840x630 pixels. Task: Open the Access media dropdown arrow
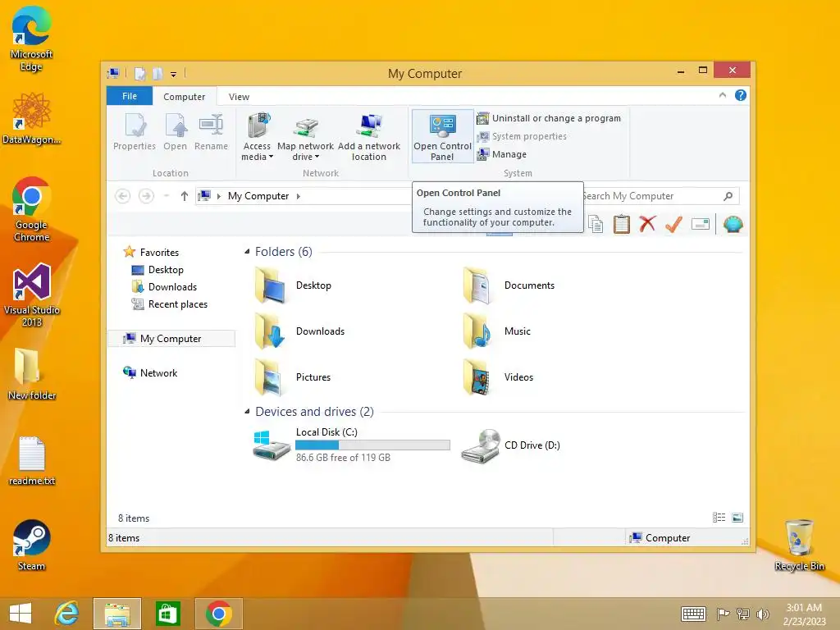point(271,157)
